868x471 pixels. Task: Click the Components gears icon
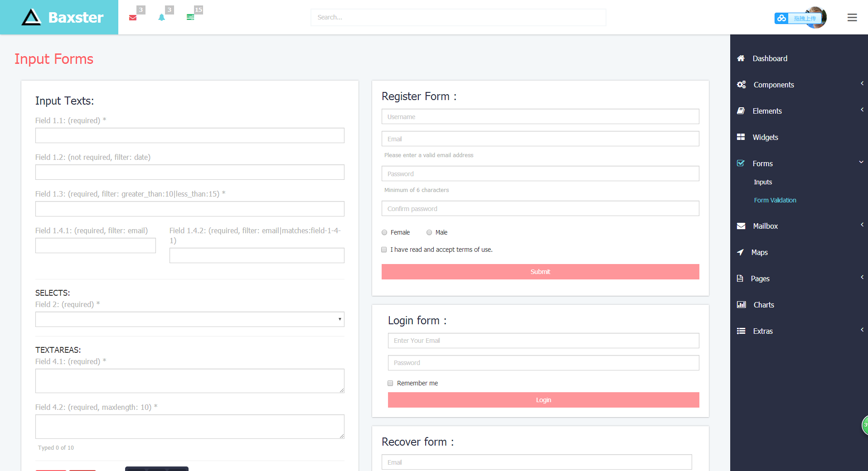[x=742, y=85]
